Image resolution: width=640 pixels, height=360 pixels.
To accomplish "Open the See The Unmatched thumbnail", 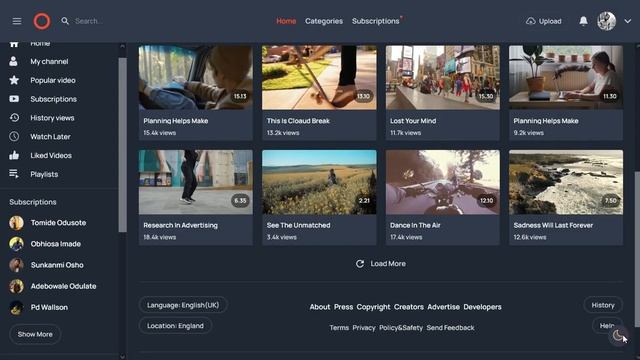I will pyautogui.click(x=319, y=182).
